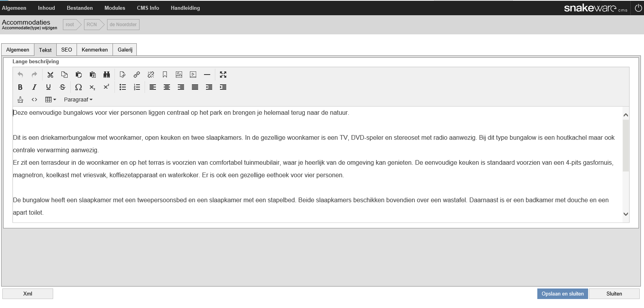Decrease indent icon

click(x=209, y=87)
